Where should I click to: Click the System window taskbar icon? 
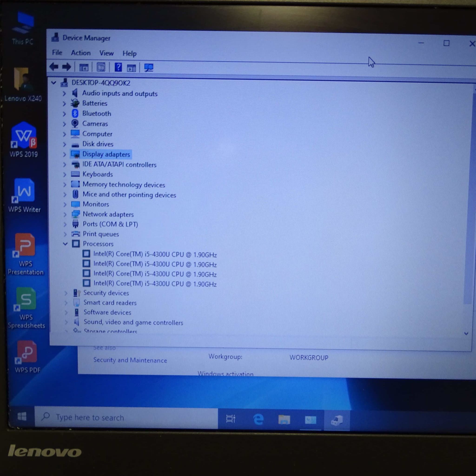pyautogui.click(x=311, y=420)
